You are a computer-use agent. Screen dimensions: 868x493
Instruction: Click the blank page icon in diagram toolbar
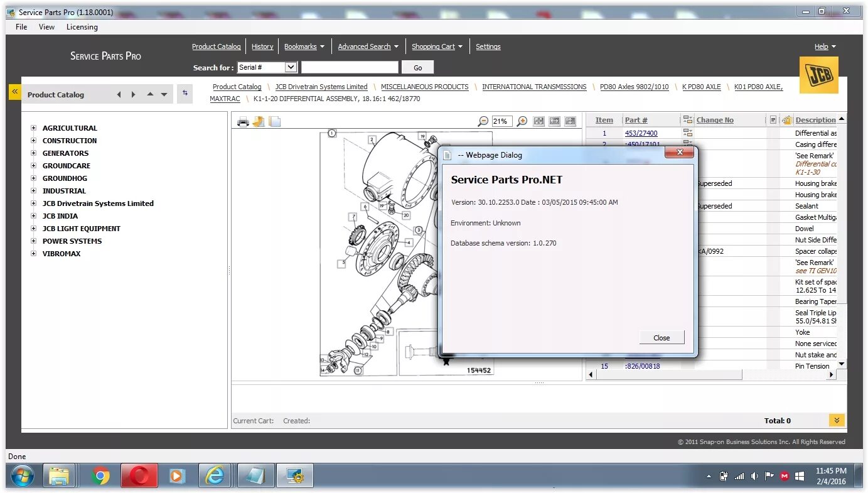[x=275, y=121]
